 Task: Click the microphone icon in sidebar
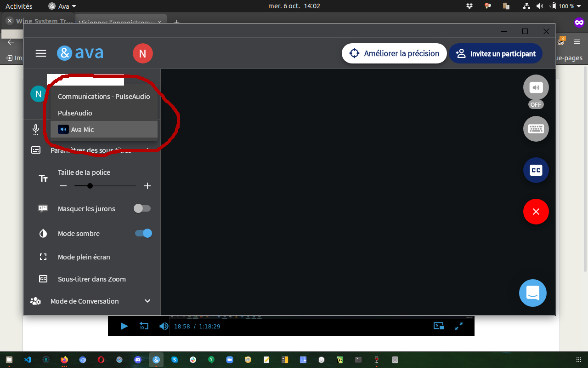pyautogui.click(x=36, y=129)
